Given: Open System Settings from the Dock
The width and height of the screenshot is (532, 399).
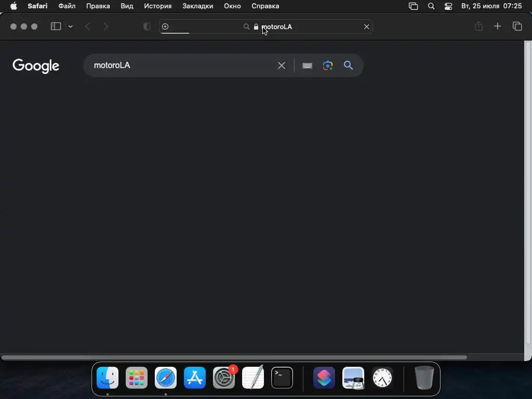Looking at the screenshot, I should (224, 378).
